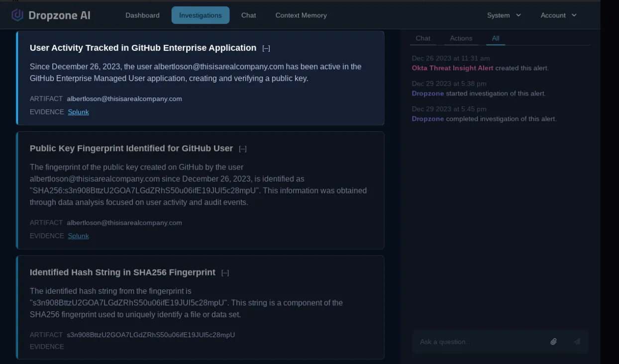Select the Investigations tab
The width and height of the screenshot is (619, 364).
pos(201,15)
